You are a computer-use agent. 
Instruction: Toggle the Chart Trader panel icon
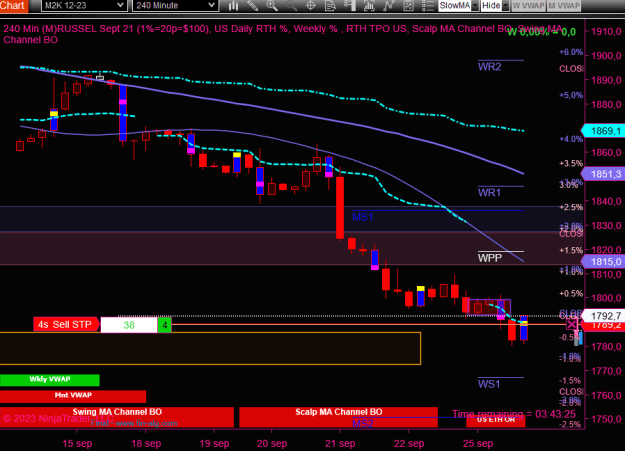coord(350,6)
